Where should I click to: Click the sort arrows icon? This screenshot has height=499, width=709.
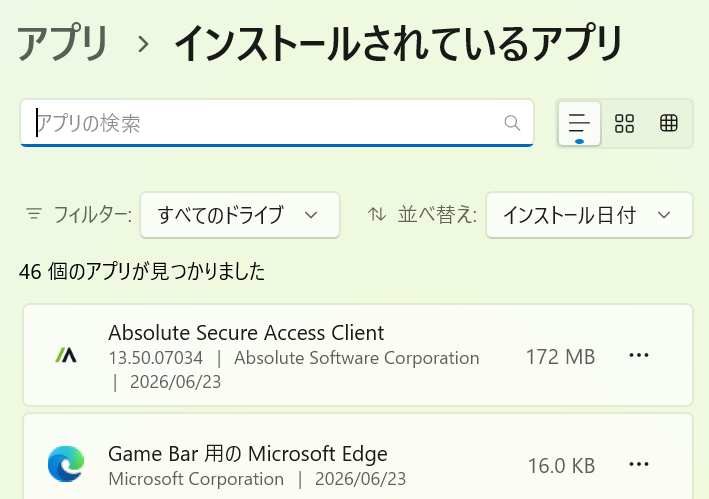pos(377,214)
